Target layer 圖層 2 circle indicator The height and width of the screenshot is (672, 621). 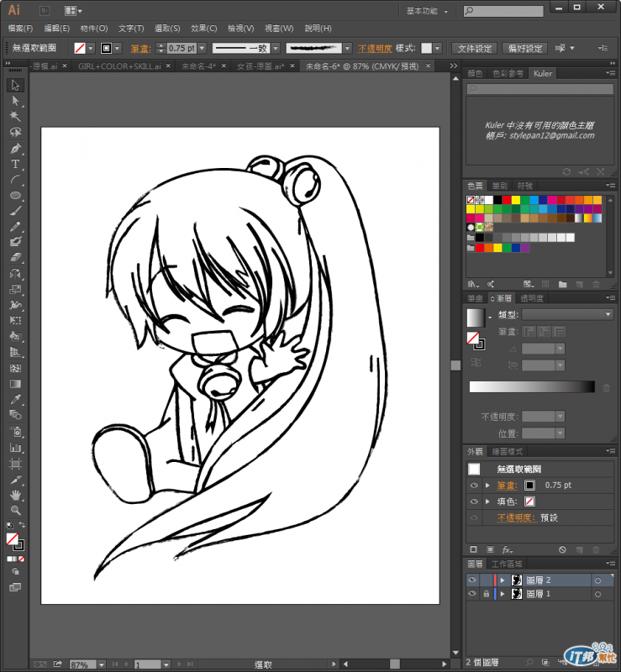[597, 580]
